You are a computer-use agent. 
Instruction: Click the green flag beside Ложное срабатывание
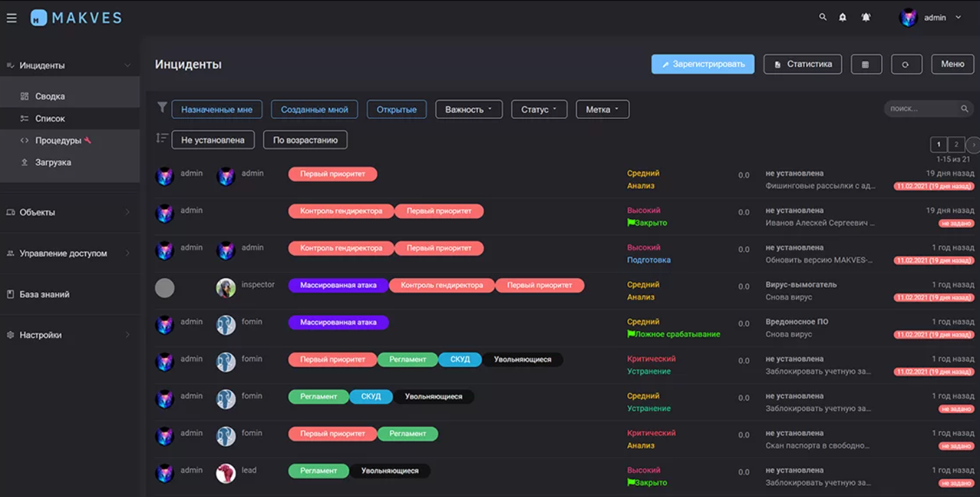point(631,335)
